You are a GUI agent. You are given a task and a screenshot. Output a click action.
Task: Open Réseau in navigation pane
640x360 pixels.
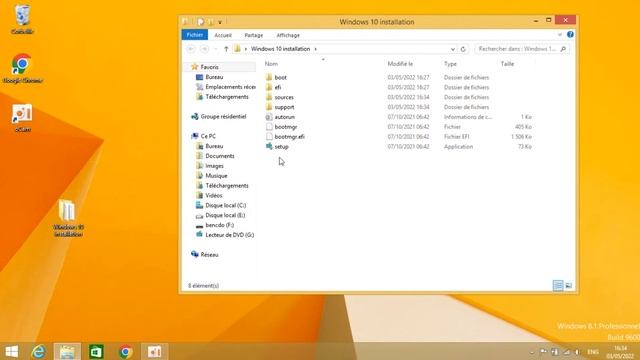coord(209,254)
